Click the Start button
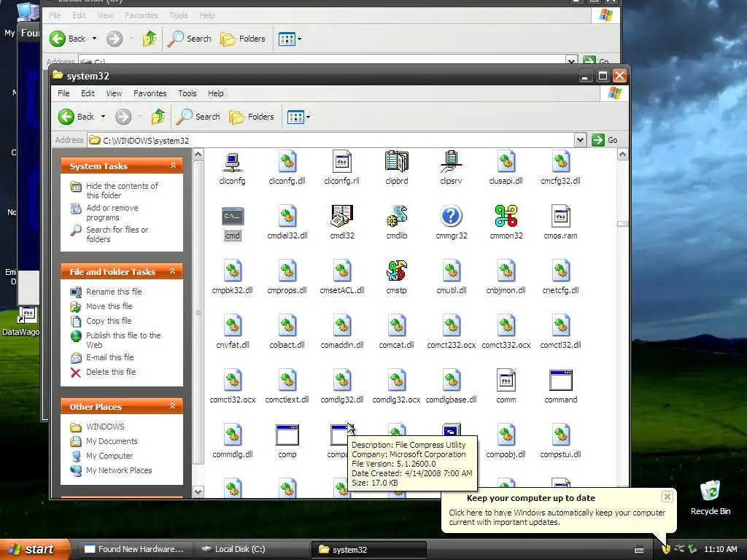The width and height of the screenshot is (747, 560). (34, 549)
